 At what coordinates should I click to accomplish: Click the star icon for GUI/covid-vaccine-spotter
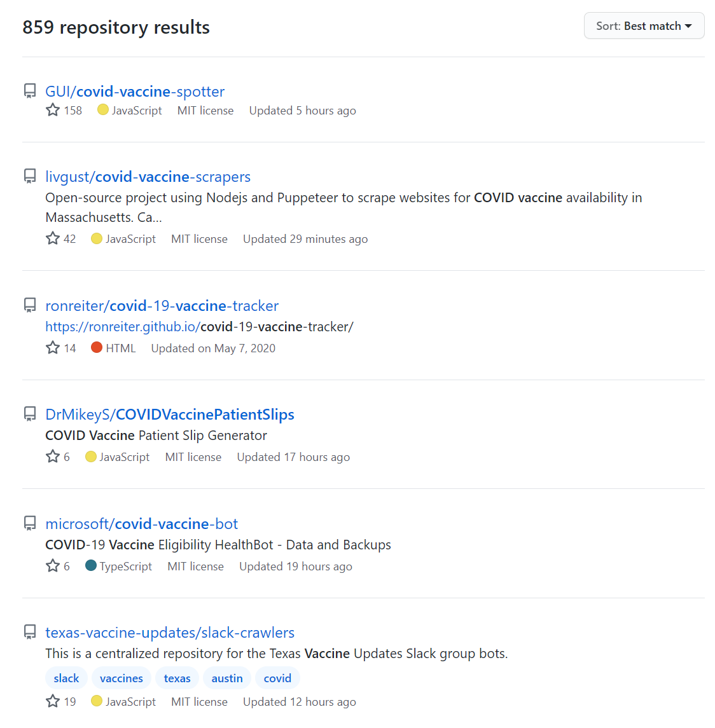53,110
